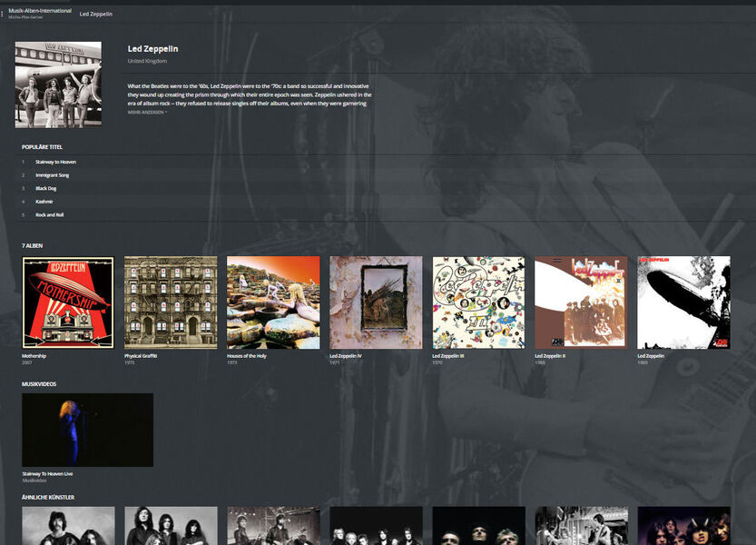Select the United Kingdom country label
The image size is (756, 545).
(147, 61)
